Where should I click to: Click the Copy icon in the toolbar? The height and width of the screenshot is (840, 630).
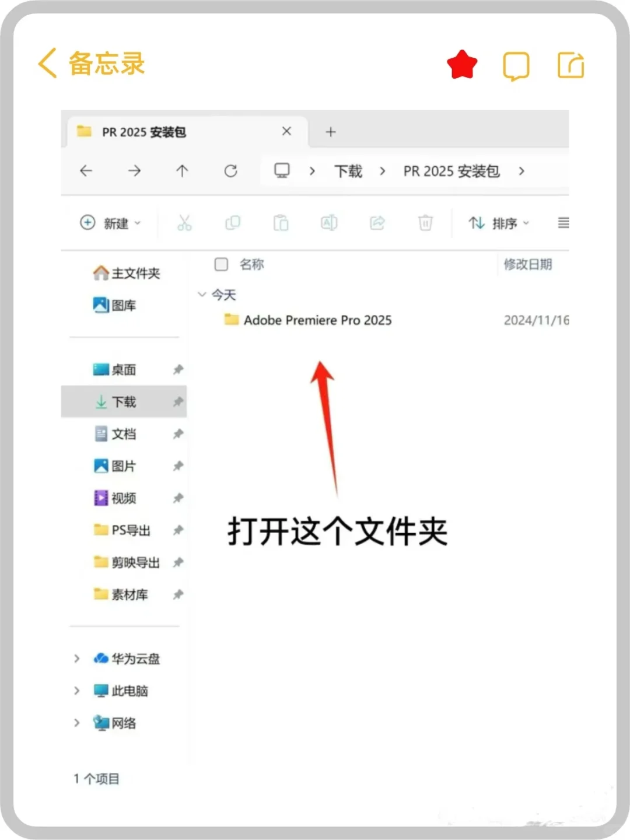(x=233, y=223)
